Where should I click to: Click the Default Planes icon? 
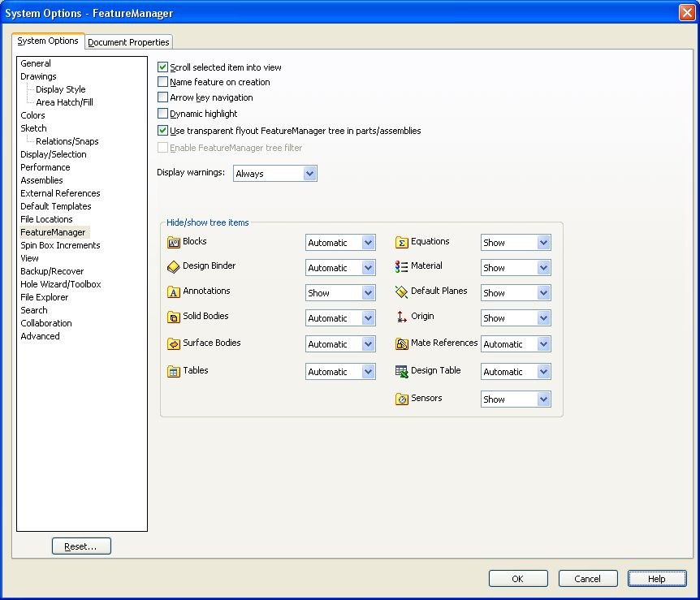(x=402, y=292)
